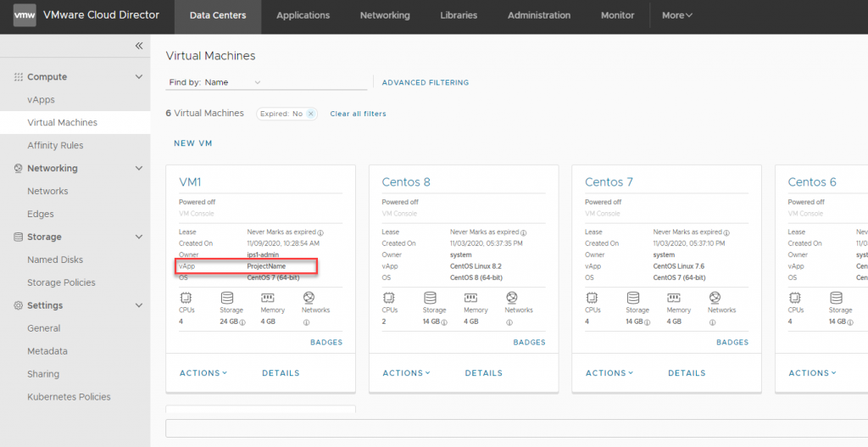Open ACTIONS dropdown on Centos 7 card
This screenshot has height=447, width=868.
(x=609, y=373)
